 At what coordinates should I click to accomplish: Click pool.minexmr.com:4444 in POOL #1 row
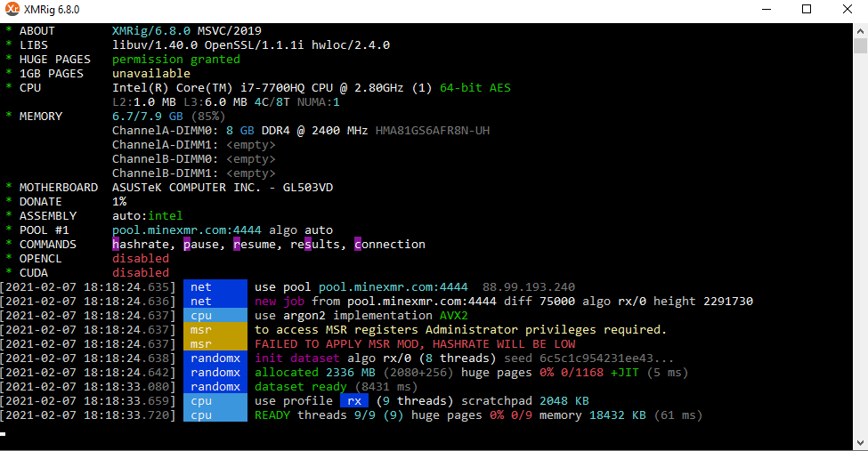point(187,230)
